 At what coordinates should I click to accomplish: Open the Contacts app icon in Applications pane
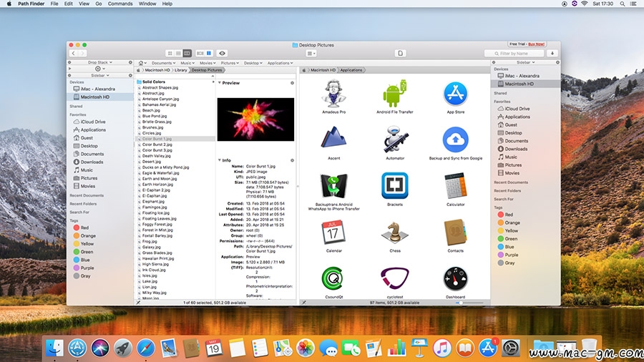pyautogui.click(x=456, y=233)
